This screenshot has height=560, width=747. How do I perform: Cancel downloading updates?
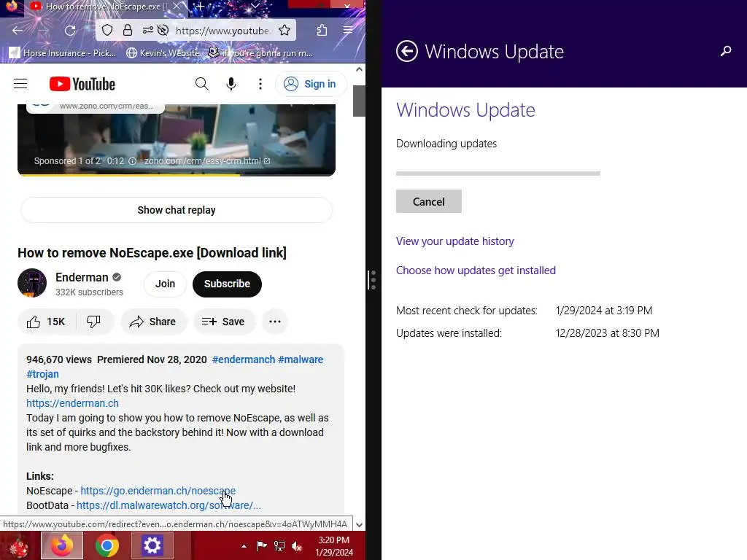coord(429,201)
